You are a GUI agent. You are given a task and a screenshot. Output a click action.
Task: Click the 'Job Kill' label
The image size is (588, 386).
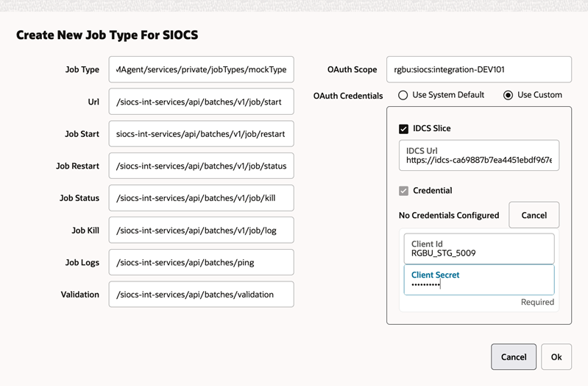(85, 230)
